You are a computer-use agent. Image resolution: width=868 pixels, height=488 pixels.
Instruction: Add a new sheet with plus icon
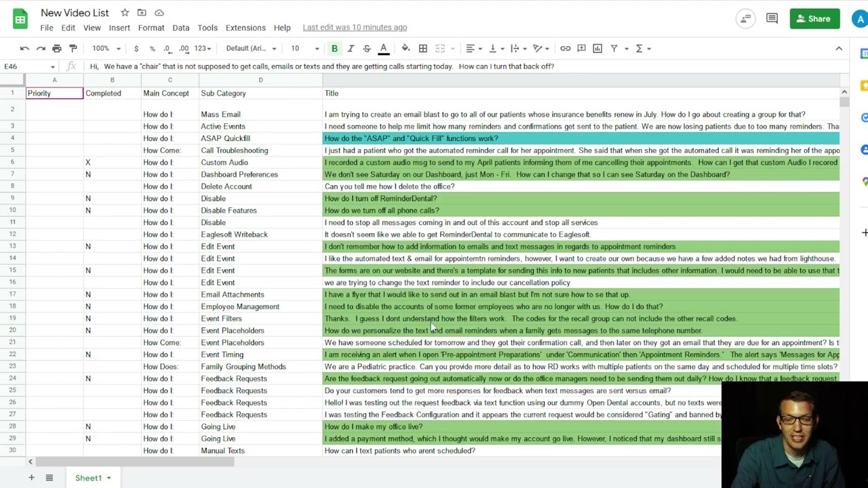pos(31,478)
